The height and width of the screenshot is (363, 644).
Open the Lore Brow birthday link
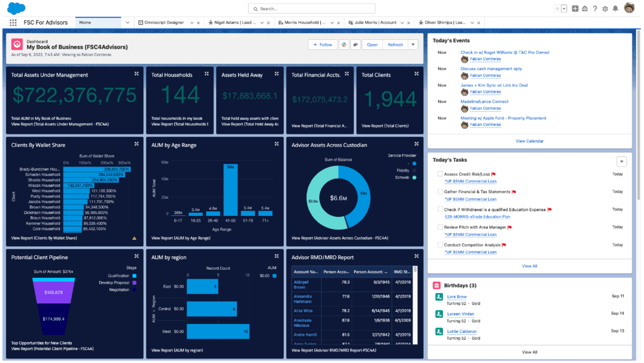pyautogui.click(x=457, y=297)
